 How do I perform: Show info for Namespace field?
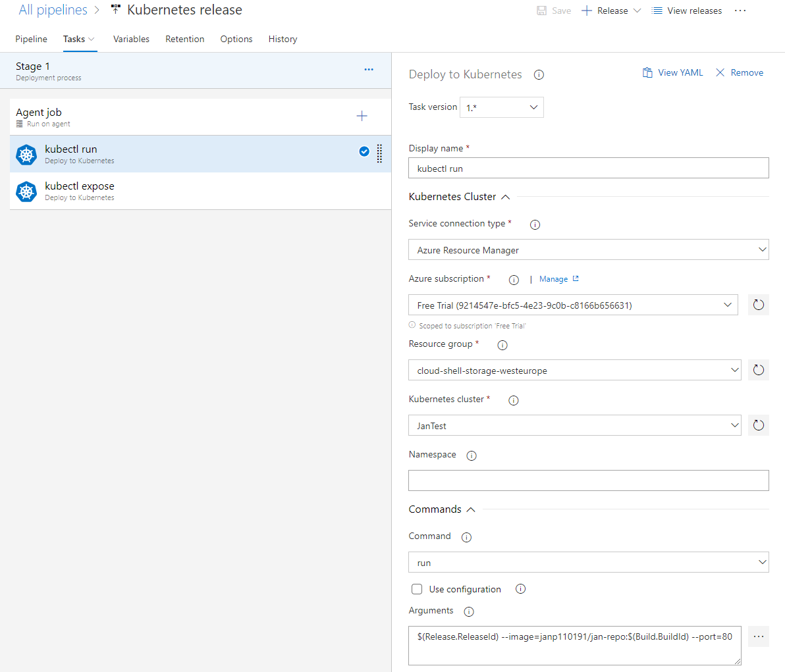(x=472, y=456)
